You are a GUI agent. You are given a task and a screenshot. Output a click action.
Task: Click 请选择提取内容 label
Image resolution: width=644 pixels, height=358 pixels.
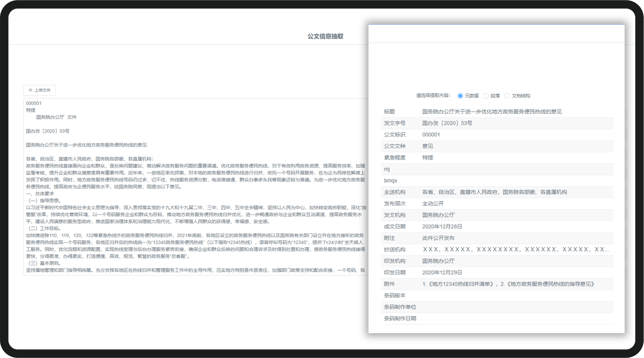tap(433, 96)
